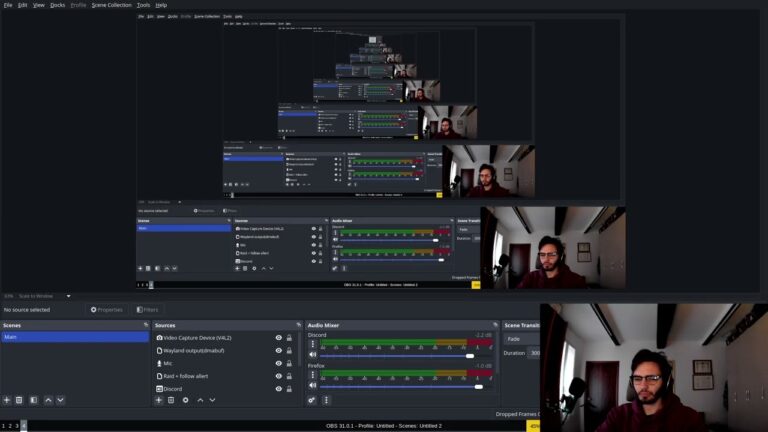Click the Properties button
Viewport: 768px width, 432px height.
[x=106, y=310]
